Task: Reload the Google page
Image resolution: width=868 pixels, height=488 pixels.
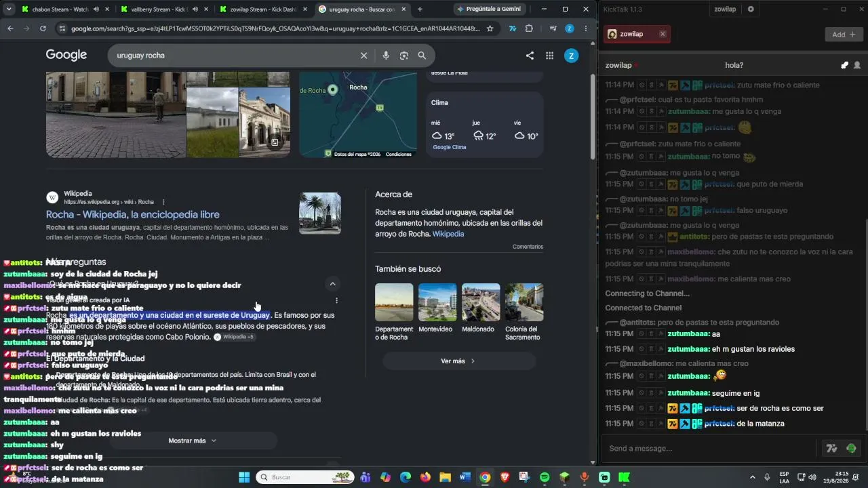Action: coord(43,28)
